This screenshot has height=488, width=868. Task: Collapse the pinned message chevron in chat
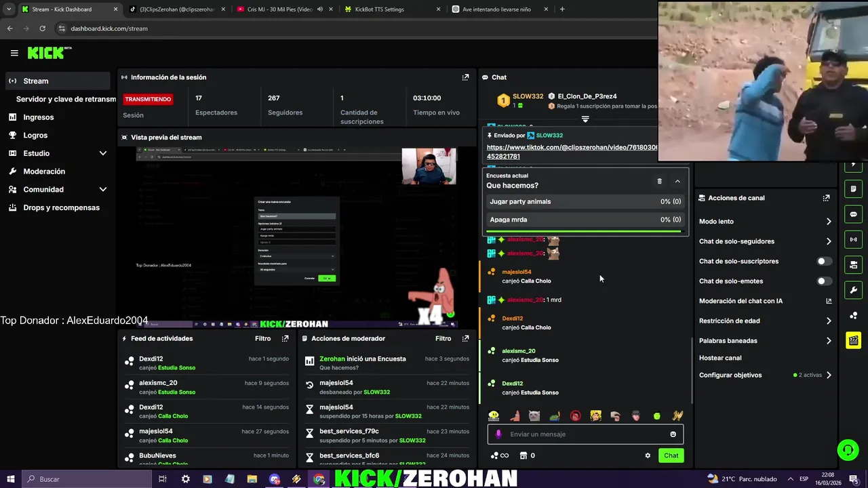click(585, 119)
